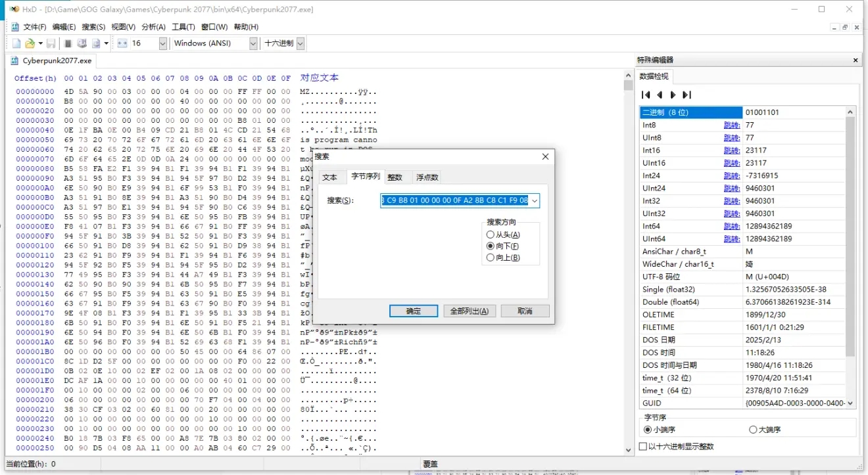Click the New file toolbar icon
The width and height of the screenshot is (868, 475).
point(16,43)
